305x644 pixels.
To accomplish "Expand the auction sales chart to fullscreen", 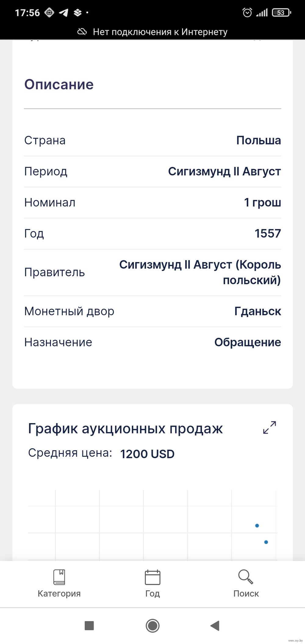I will (270, 427).
